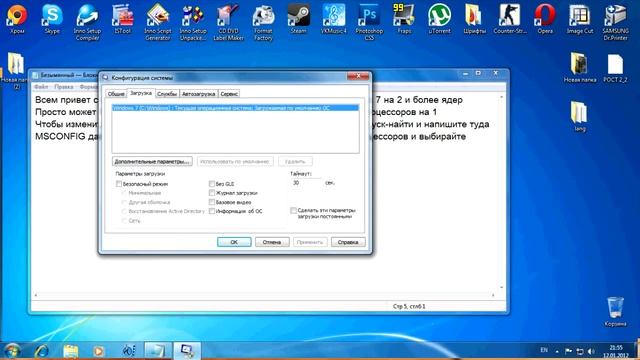Switch to the Общие tab
The height and width of the screenshot is (360, 640).
(x=116, y=94)
